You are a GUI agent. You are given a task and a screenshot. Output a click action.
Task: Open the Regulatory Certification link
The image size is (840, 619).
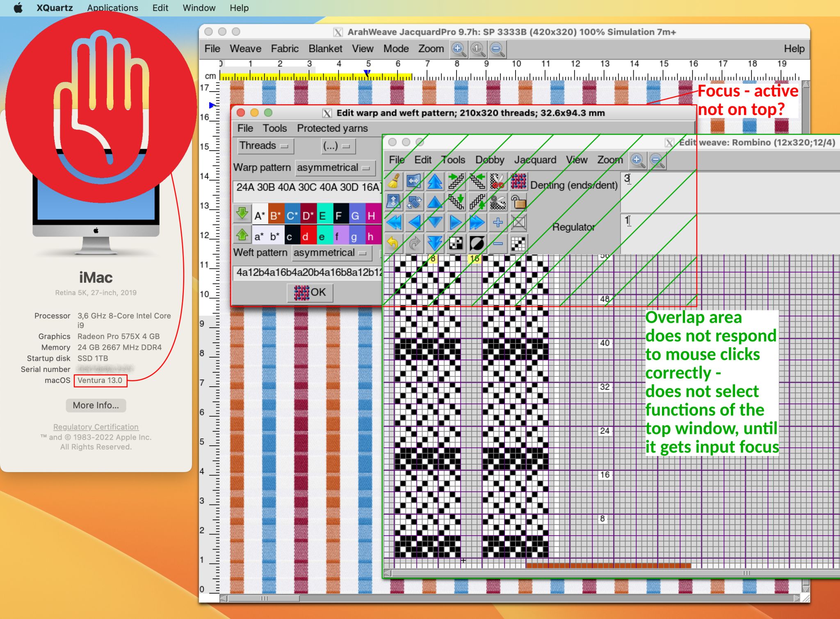tap(96, 427)
